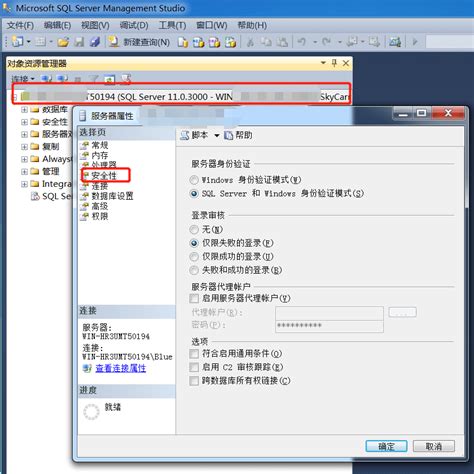Click the Redo arrow icon

(x=326, y=42)
